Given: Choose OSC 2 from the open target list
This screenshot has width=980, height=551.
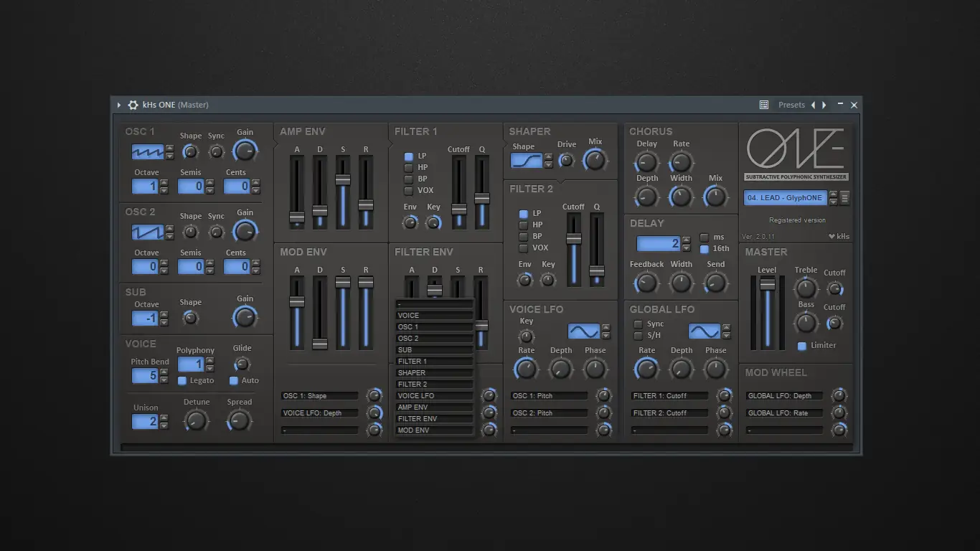Looking at the screenshot, I should coord(435,339).
